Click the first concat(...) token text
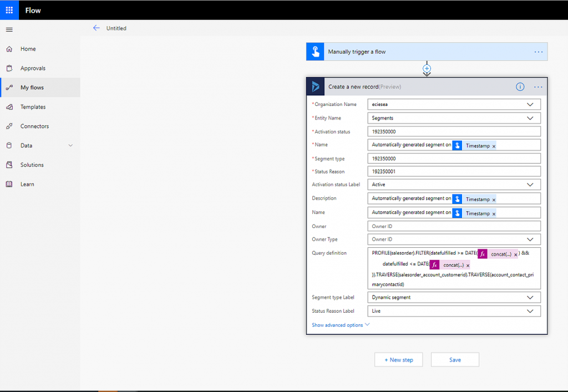Screen dimensions: 568x392 [x=501, y=254]
